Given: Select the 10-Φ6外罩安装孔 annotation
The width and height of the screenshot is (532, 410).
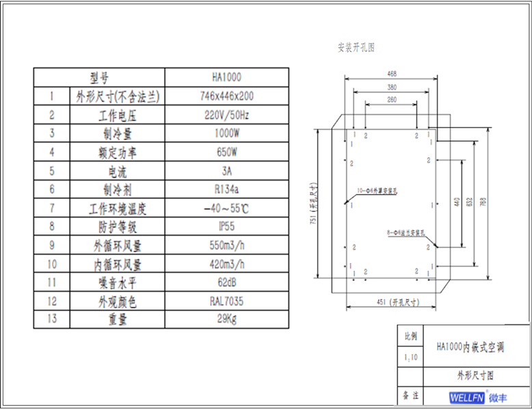Looking at the screenshot, I should (x=376, y=193).
